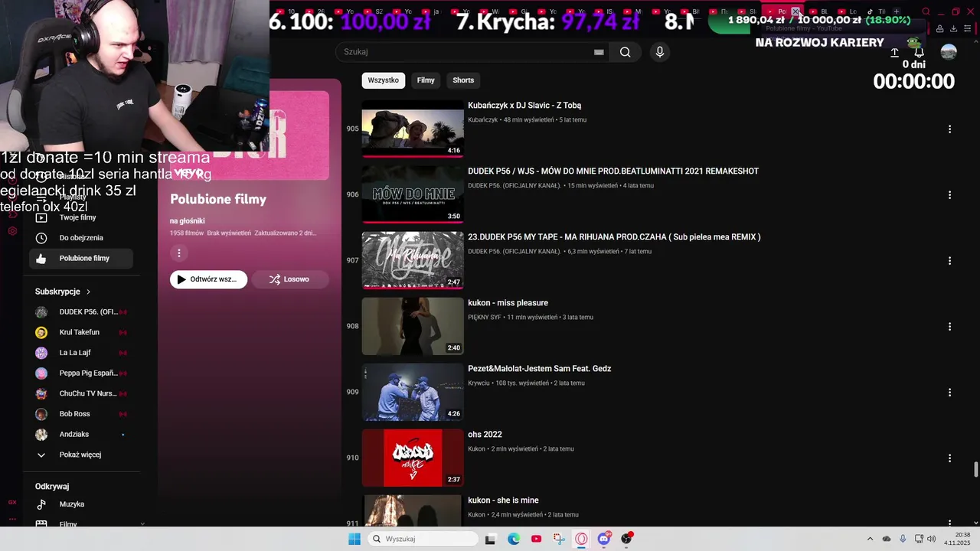Open the on-screen keyboard icon in search box
Image resolution: width=980 pixels, height=551 pixels.
click(x=599, y=52)
